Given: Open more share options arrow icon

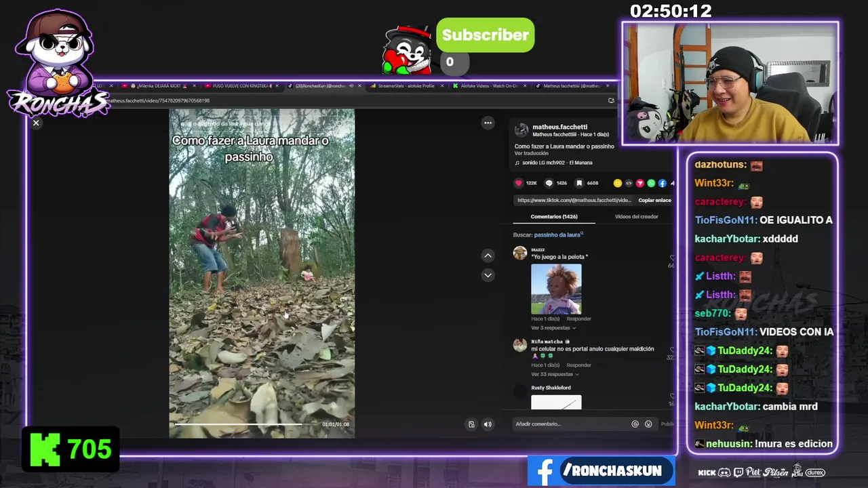Looking at the screenshot, I should pyautogui.click(x=672, y=183).
